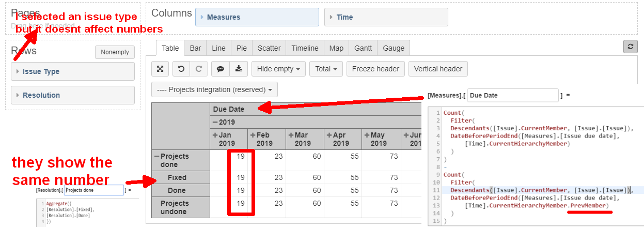This screenshot has height=227, width=644.
Task: Open the Hide empty dropdown
Action: 278,69
